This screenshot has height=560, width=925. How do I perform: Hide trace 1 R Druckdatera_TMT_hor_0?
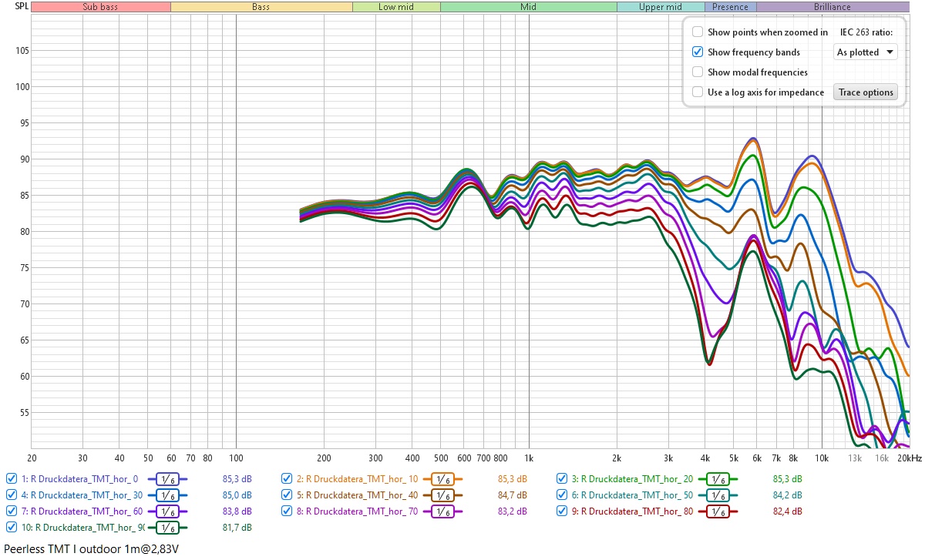[12, 478]
